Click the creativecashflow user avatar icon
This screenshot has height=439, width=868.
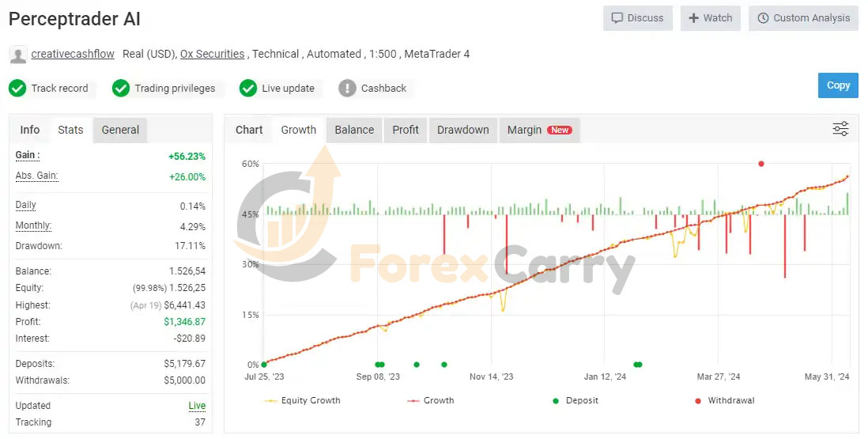click(x=18, y=55)
